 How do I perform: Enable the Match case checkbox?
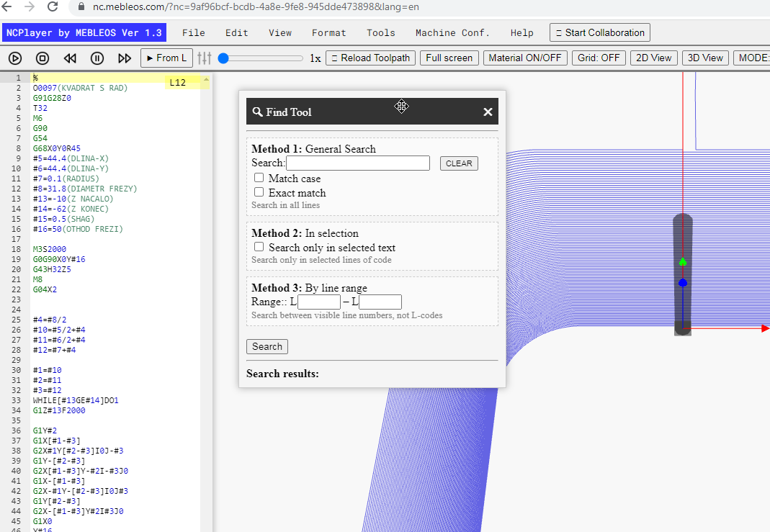click(x=259, y=178)
